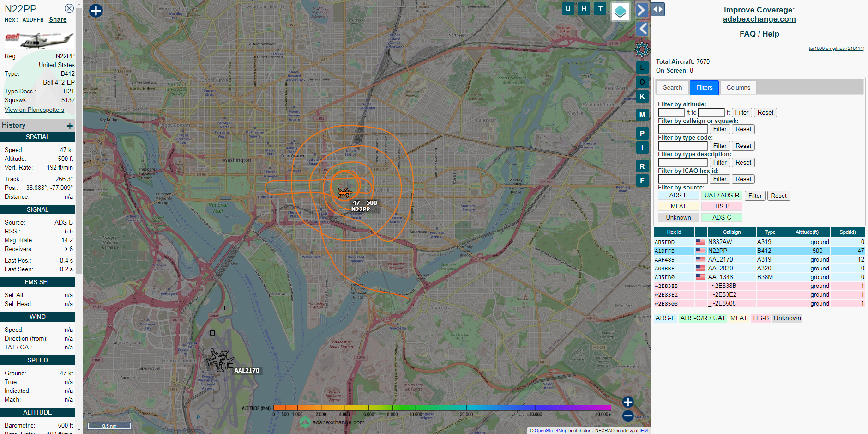
Task: Open map settings gear icon
Action: (x=642, y=49)
